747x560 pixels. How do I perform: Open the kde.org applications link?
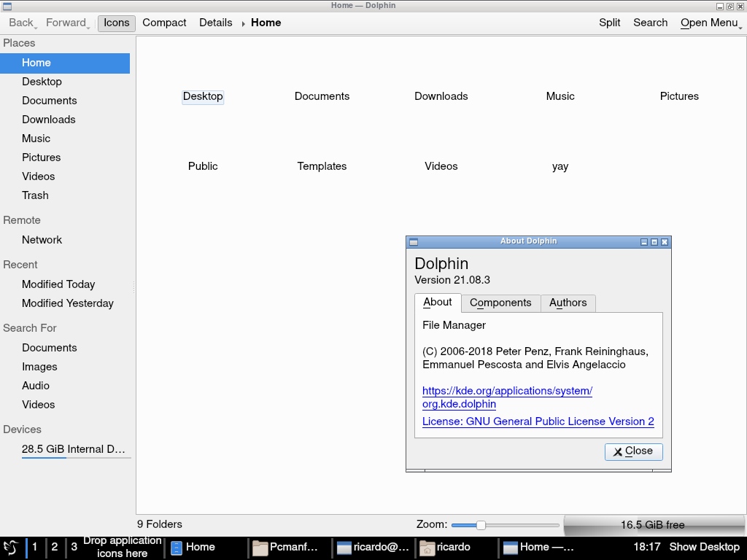508,397
